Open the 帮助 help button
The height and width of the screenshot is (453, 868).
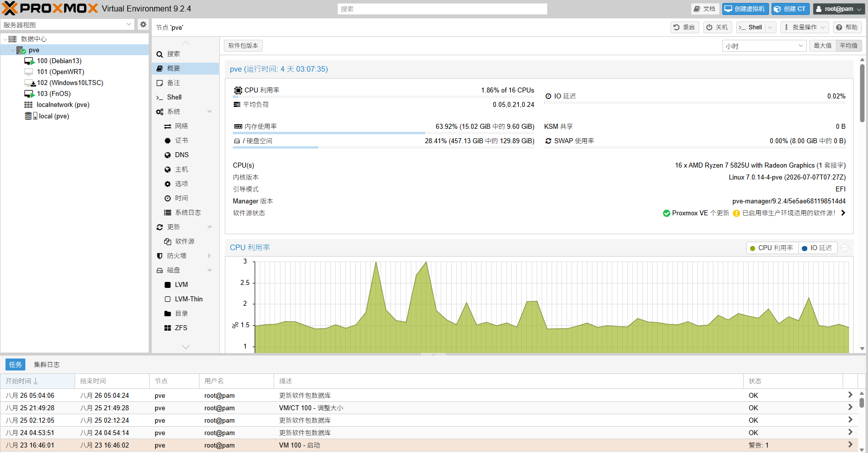847,27
